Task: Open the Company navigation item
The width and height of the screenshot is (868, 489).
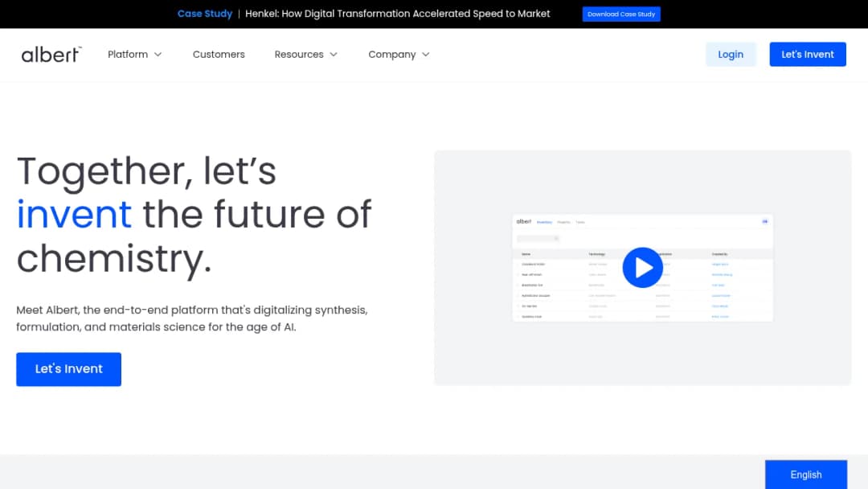Action: pos(392,54)
